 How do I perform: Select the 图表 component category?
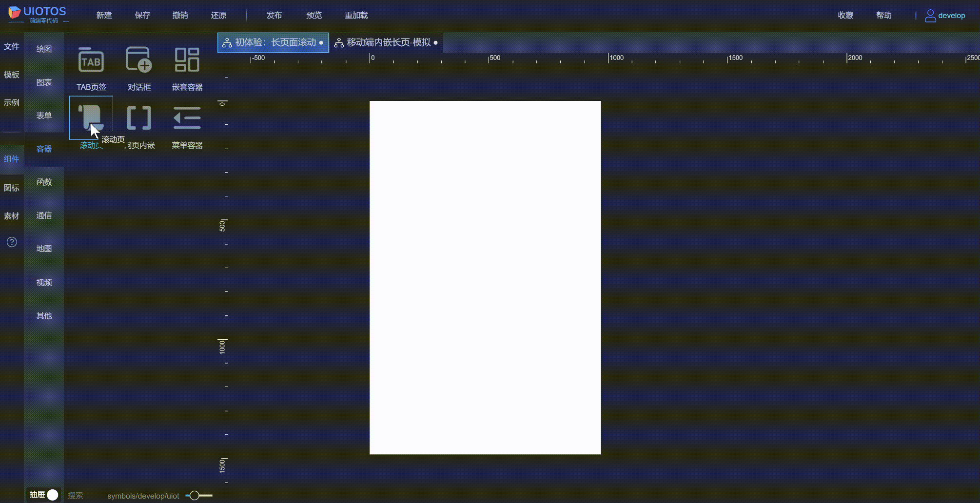(x=44, y=82)
